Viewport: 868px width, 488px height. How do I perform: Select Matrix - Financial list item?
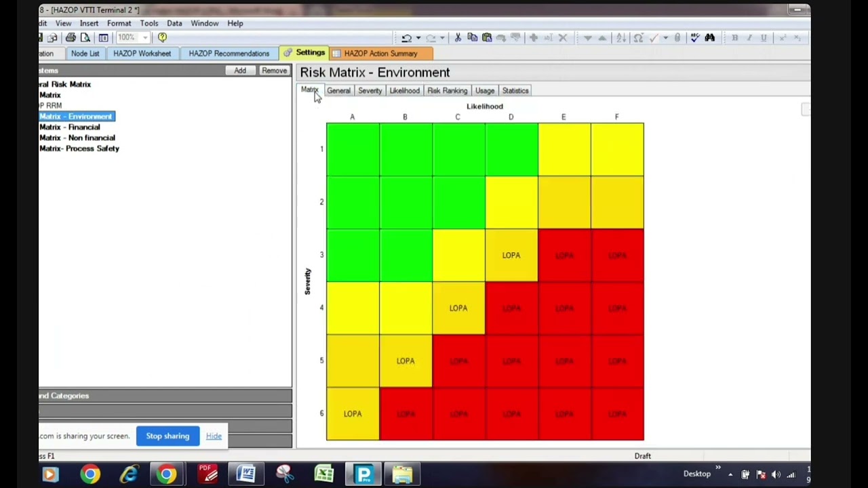(x=69, y=127)
